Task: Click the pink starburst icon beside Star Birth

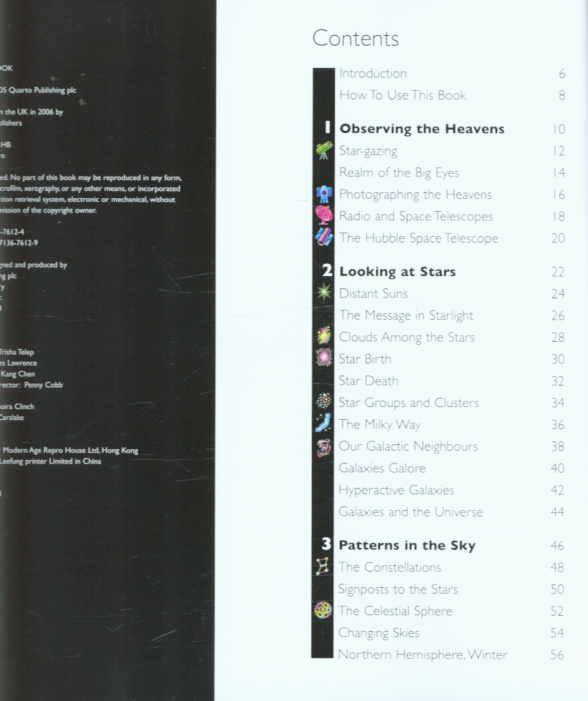Action: 324,358
